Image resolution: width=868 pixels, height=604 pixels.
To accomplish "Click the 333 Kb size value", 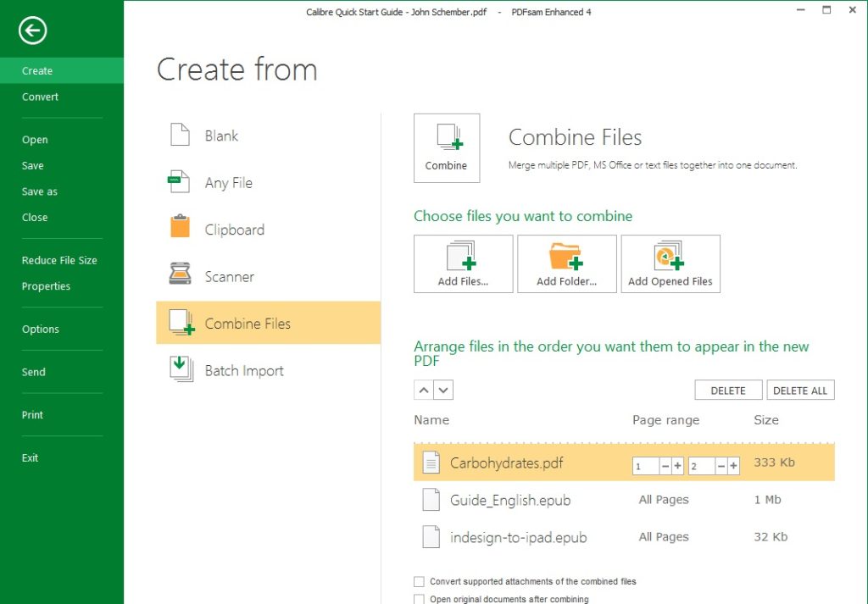I will pyautogui.click(x=775, y=462).
